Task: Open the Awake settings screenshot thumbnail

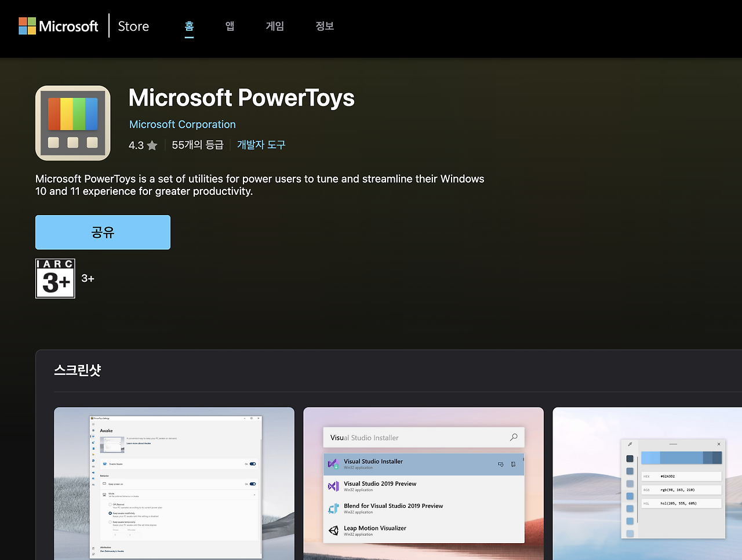Action: pyautogui.click(x=174, y=483)
